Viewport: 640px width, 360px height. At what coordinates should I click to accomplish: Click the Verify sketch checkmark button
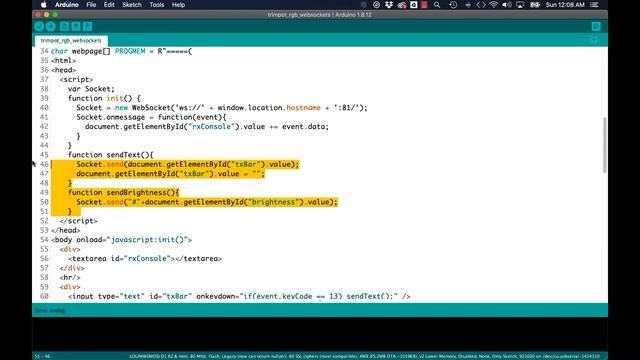[39, 27]
